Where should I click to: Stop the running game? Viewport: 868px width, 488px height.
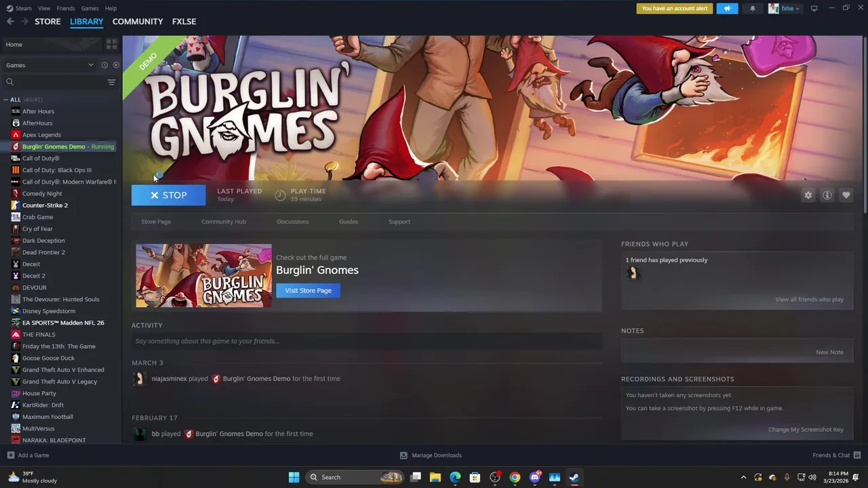[168, 195]
